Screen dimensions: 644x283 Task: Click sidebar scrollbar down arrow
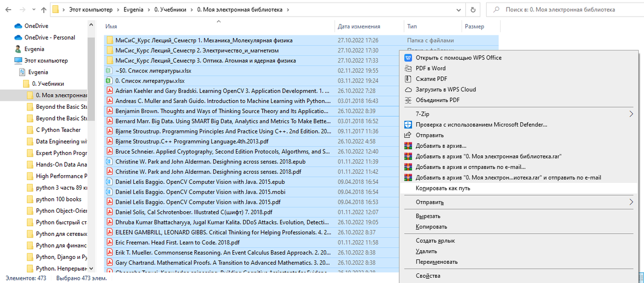pyautogui.click(x=91, y=268)
